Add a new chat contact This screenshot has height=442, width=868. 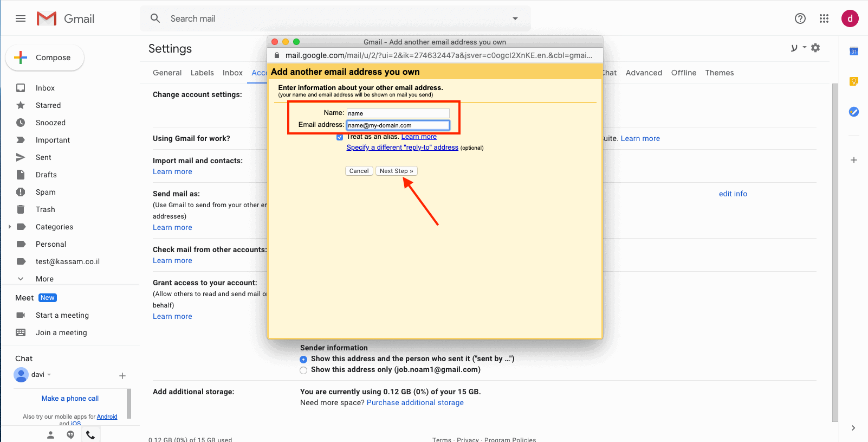click(122, 376)
